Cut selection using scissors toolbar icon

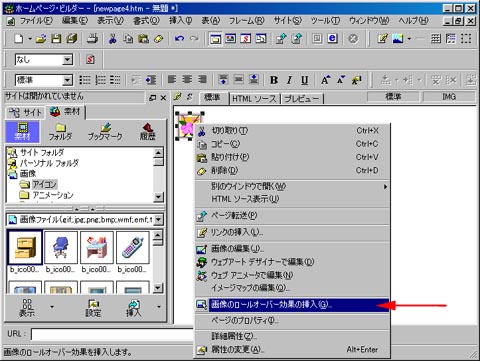(113, 39)
